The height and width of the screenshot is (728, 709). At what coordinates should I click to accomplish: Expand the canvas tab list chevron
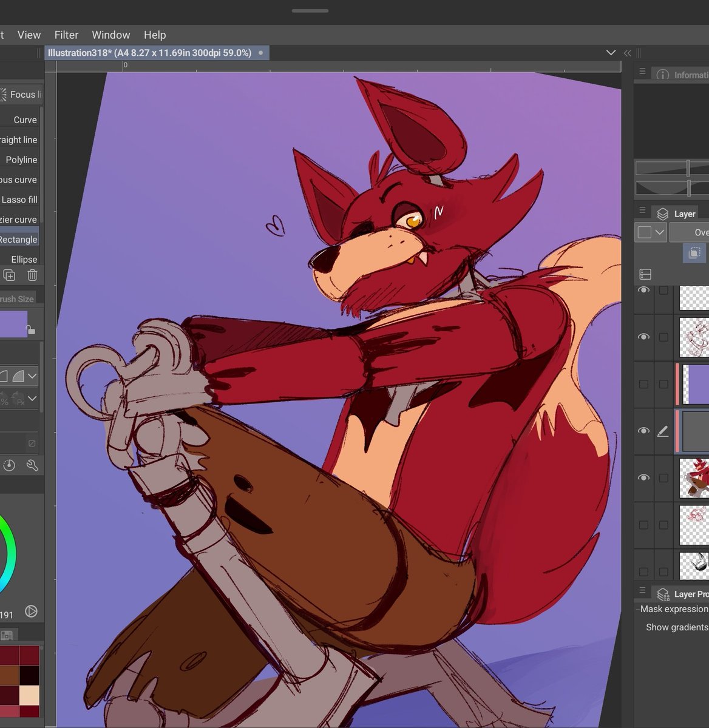pos(611,53)
